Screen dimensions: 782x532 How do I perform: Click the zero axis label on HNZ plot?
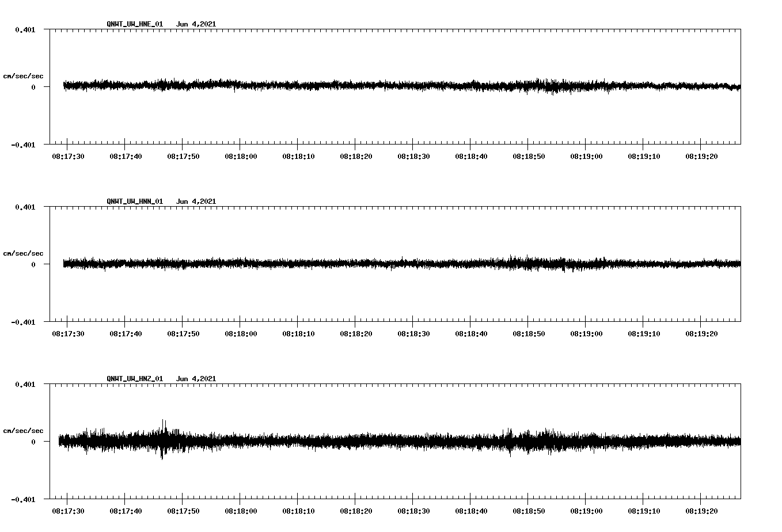pos(33,442)
